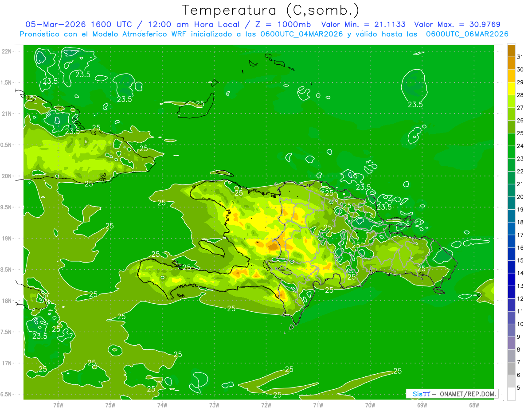Select "Valor Max. = 30.9769" in header
The image size is (532, 411).
point(458,24)
